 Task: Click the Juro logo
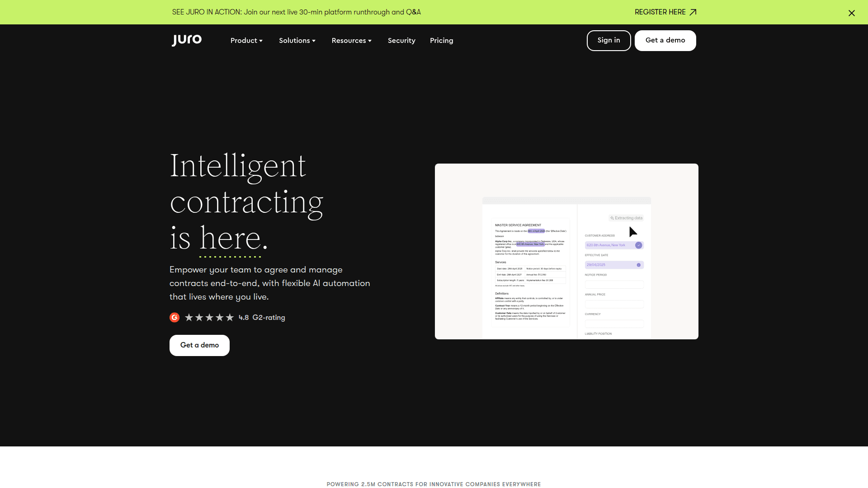click(x=187, y=40)
